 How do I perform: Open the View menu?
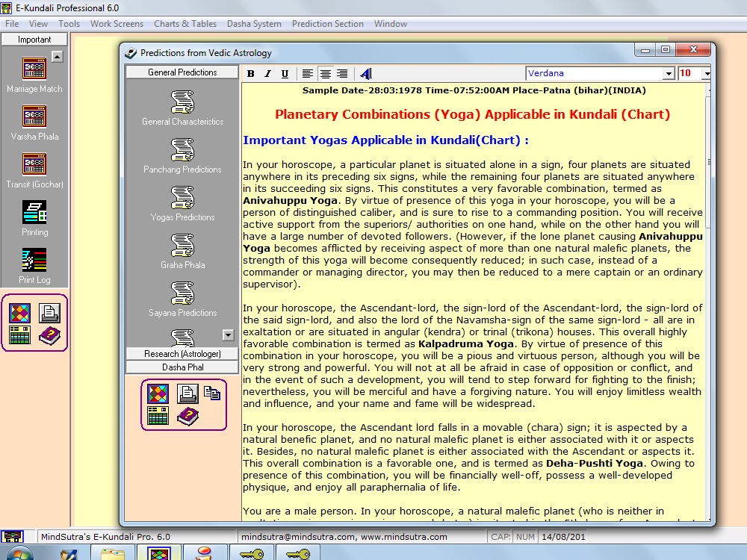(38, 24)
